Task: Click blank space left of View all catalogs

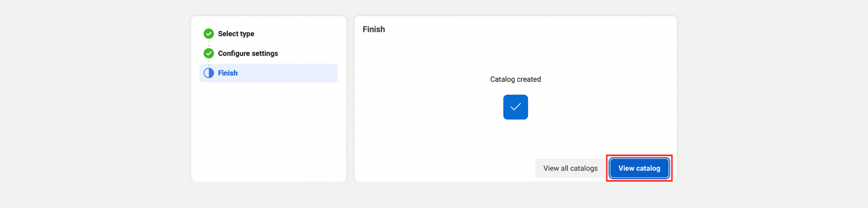Action: (445, 168)
